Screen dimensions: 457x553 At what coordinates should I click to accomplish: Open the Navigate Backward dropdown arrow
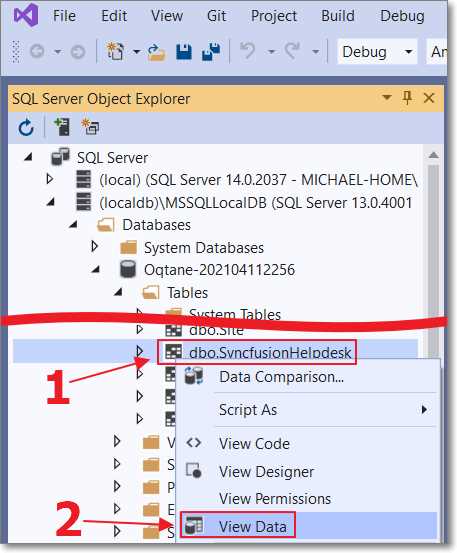tap(57, 52)
